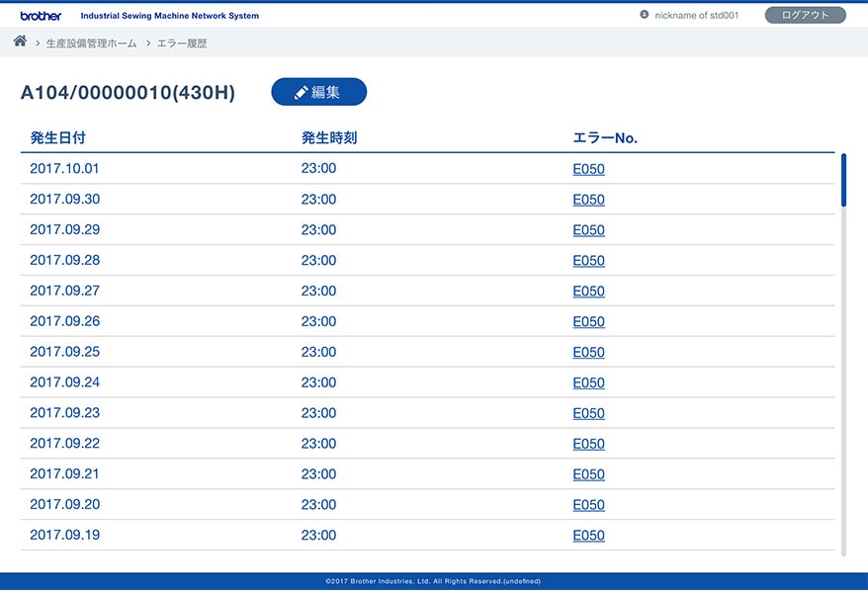Screen dimensions: 868x593
Task: Open E050 error for 2017.09.26
Action: click(x=588, y=322)
